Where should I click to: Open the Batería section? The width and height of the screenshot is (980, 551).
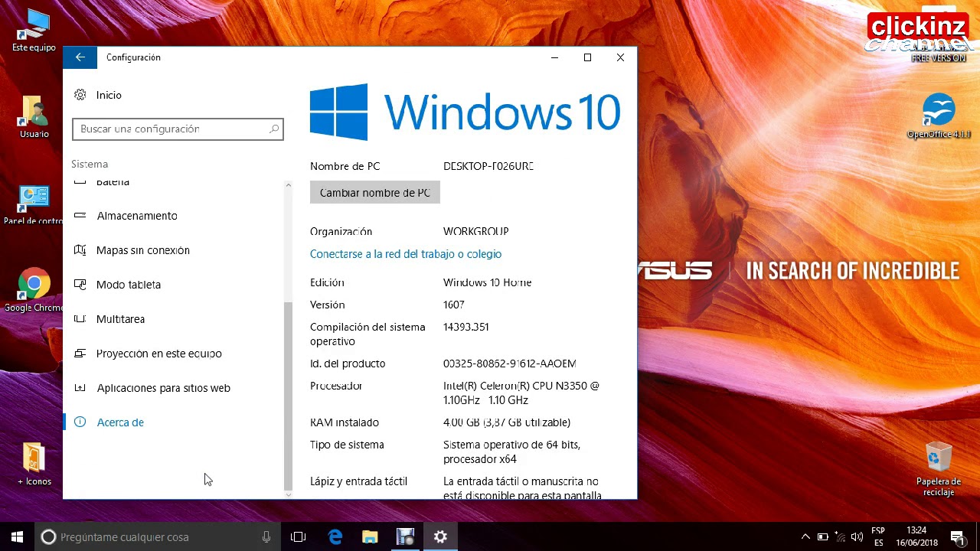(x=113, y=183)
